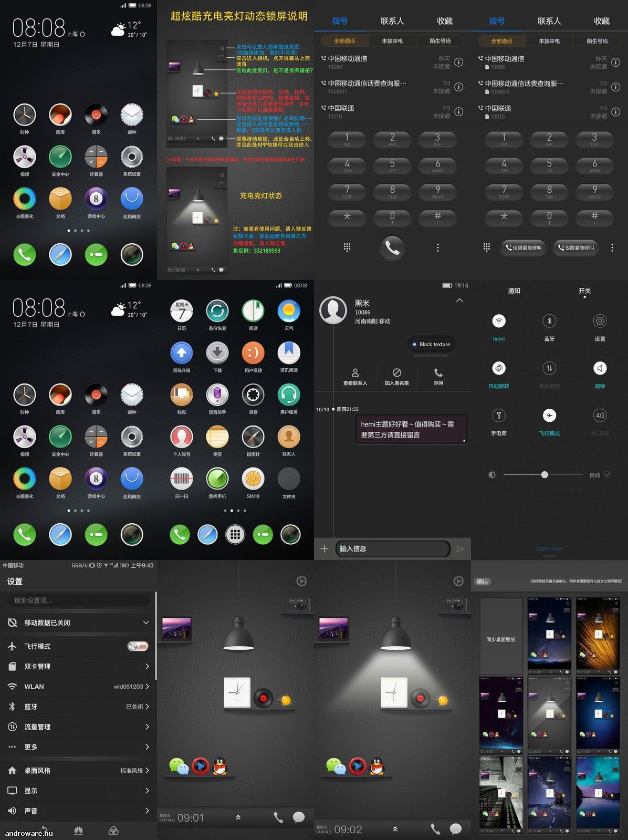The height and width of the screenshot is (840, 628).
Task: Launch the 语音助手 voice assistant app
Action: pos(217,395)
